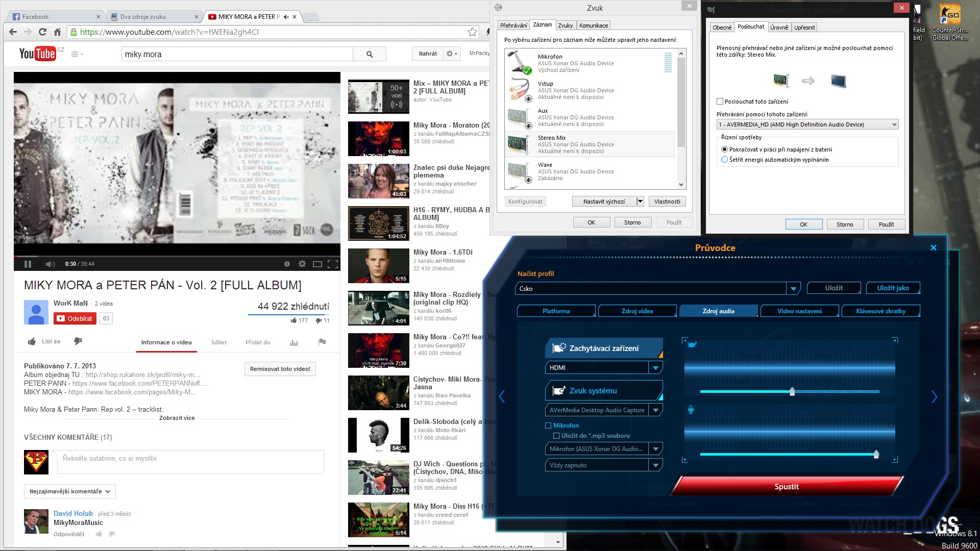
Task: Open the YouTube guide menu icon
Action: [77, 54]
